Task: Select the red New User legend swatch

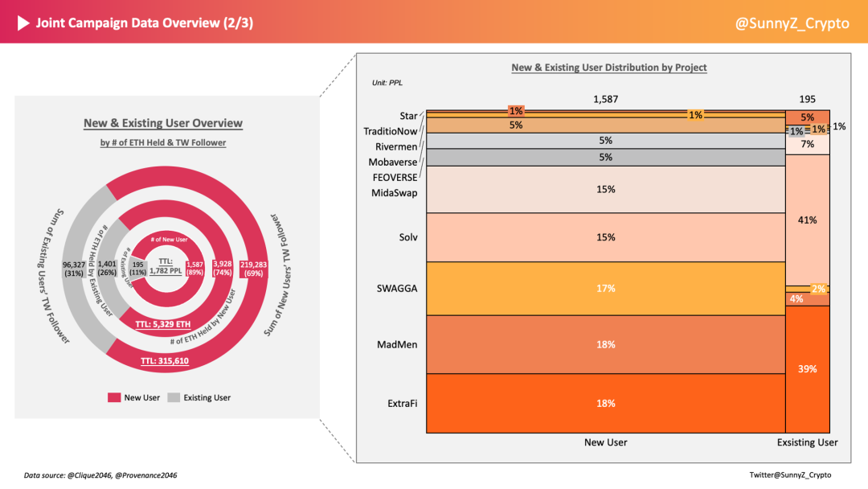Action: tap(114, 397)
